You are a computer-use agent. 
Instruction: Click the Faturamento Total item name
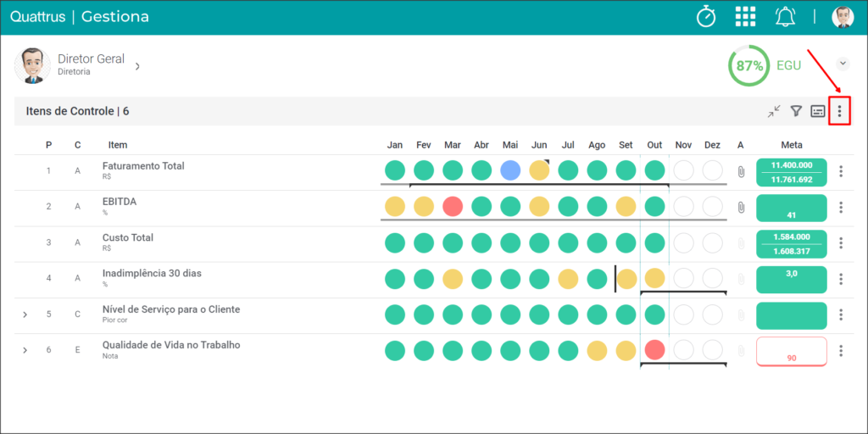pyautogui.click(x=143, y=165)
